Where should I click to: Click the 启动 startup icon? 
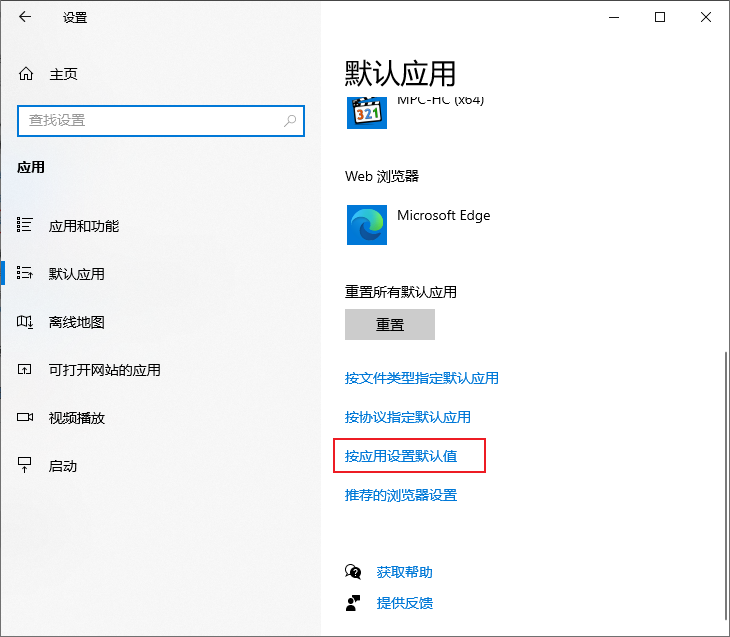pyautogui.click(x=25, y=465)
